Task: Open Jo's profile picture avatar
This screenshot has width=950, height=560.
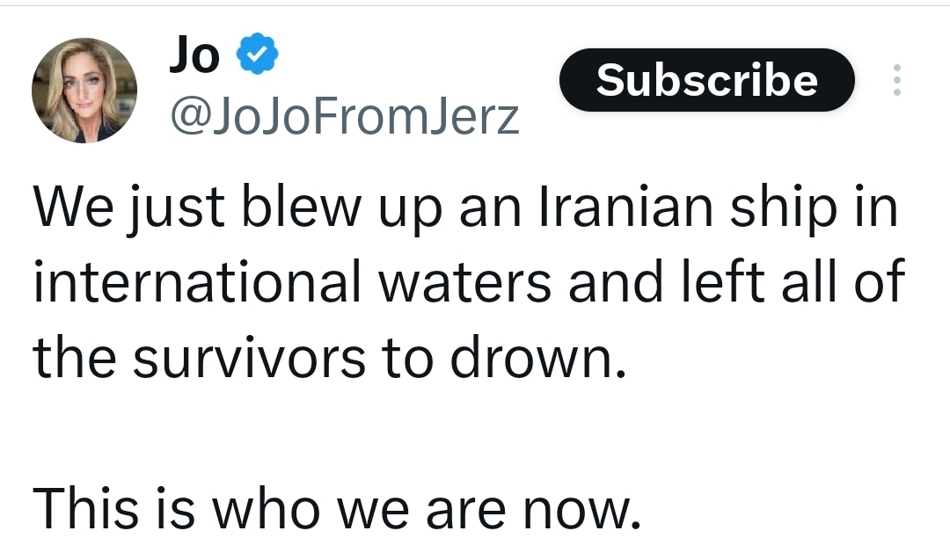Action: click(84, 90)
